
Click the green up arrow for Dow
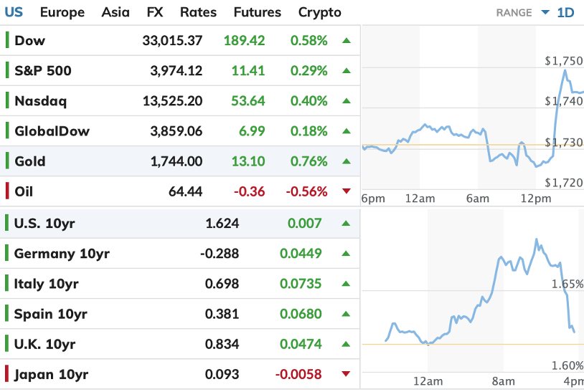[347, 41]
